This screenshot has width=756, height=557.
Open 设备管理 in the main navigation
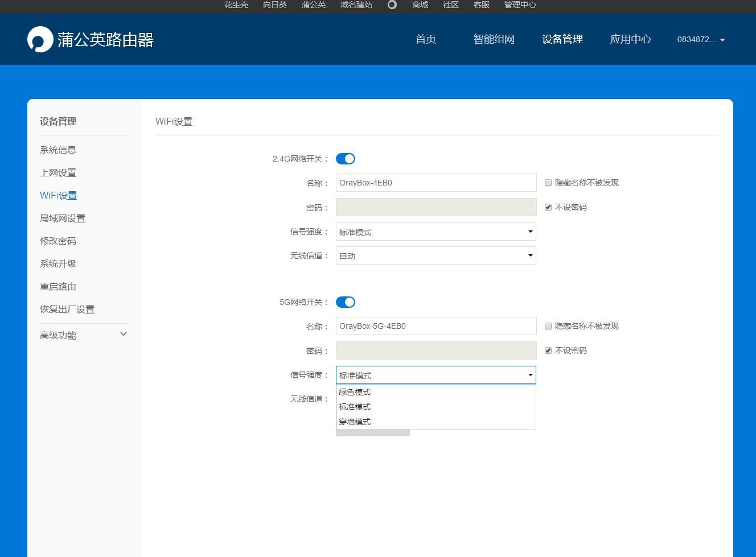pyautogui.click(x=562, y=39)
